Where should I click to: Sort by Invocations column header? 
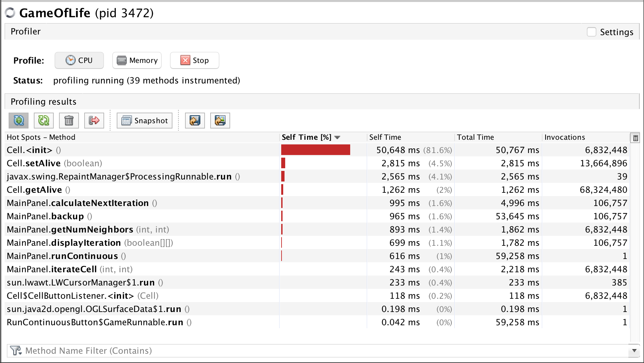(564, 137)
